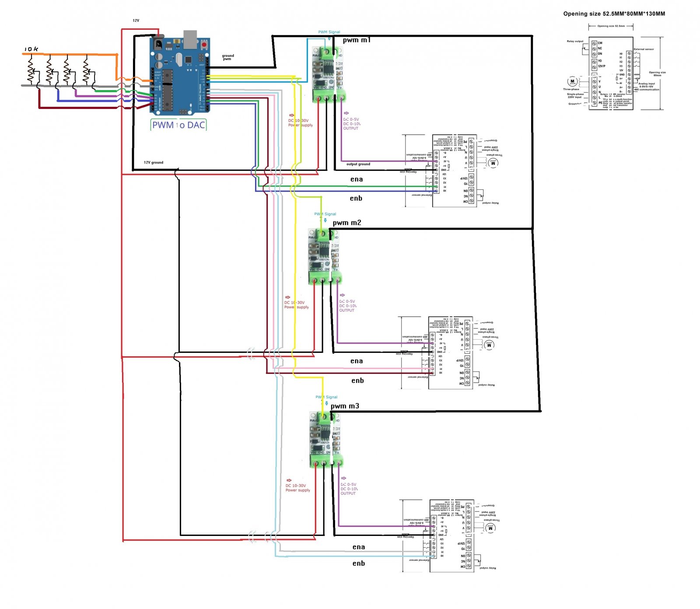Click the silver USB port on Arduino
The width and height of the screenshot is (700, 609).
(x=190, y=39)
